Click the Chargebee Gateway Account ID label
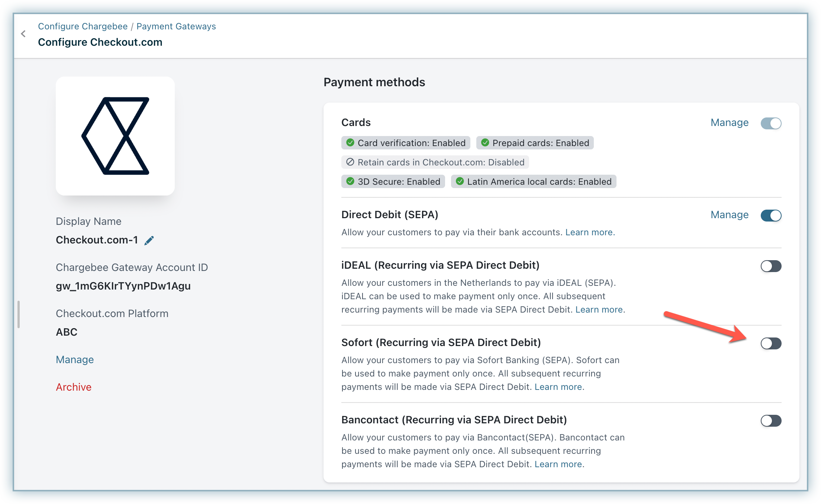Screen dimensions: 821x504 pos(132,267)
